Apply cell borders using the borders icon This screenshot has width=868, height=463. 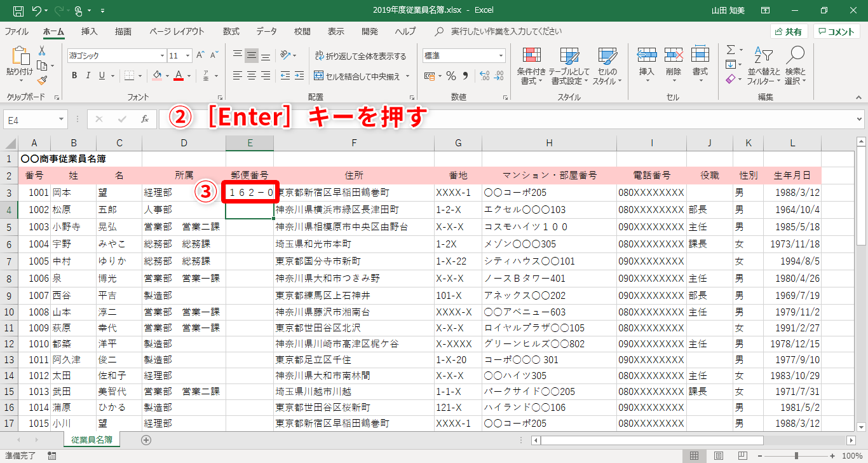click(129, 76)
